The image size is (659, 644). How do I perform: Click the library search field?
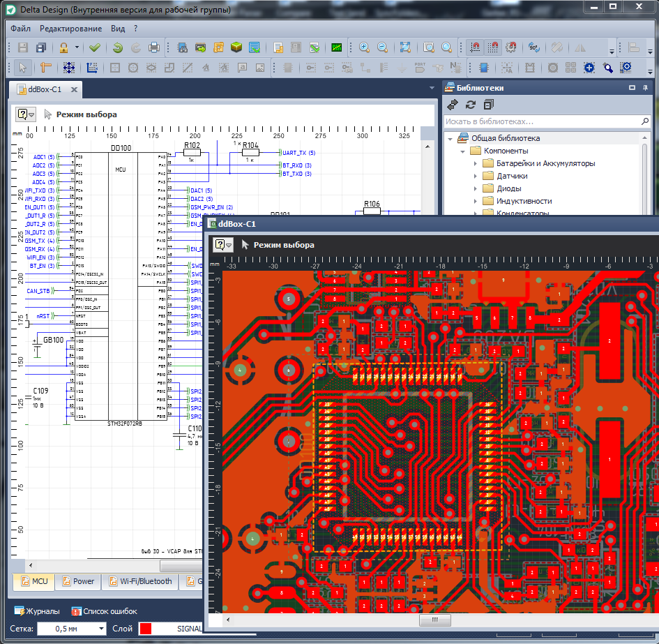[x=542, y=121]
